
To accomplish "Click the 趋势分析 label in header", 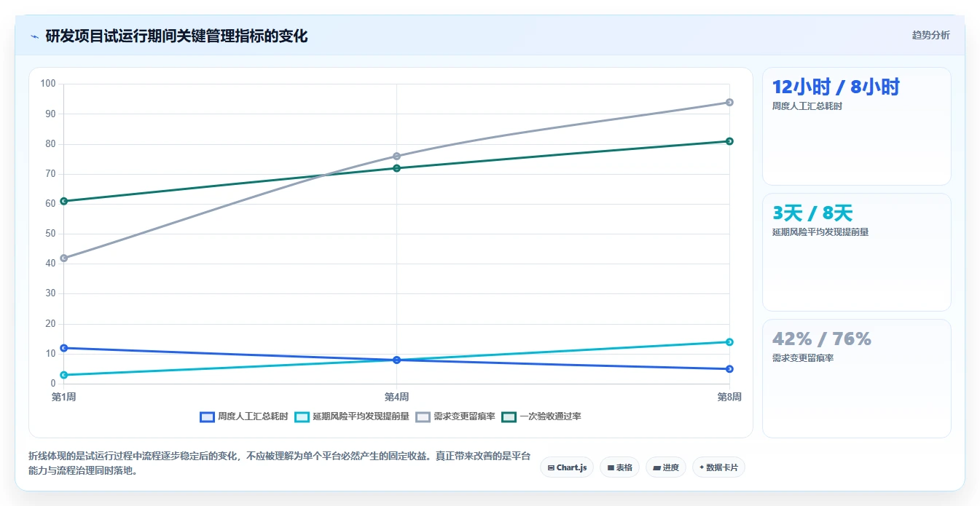I will pos(930,35).
